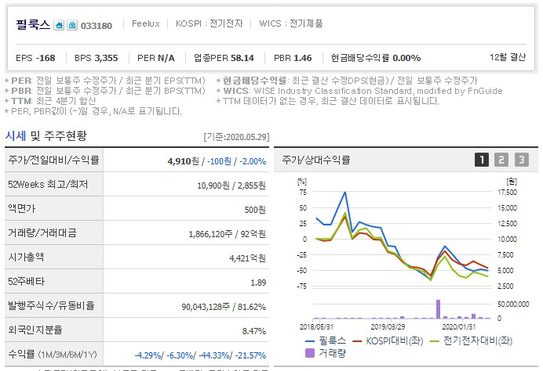Image resolution: width=543 pixels, height=371 pixels.
Task: Click the home icon next to 필룩스
Action: click(59, 25)
